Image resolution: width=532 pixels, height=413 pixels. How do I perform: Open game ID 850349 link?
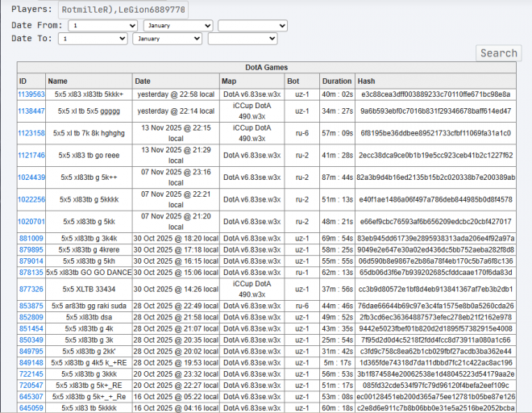[x=31, y=340]
